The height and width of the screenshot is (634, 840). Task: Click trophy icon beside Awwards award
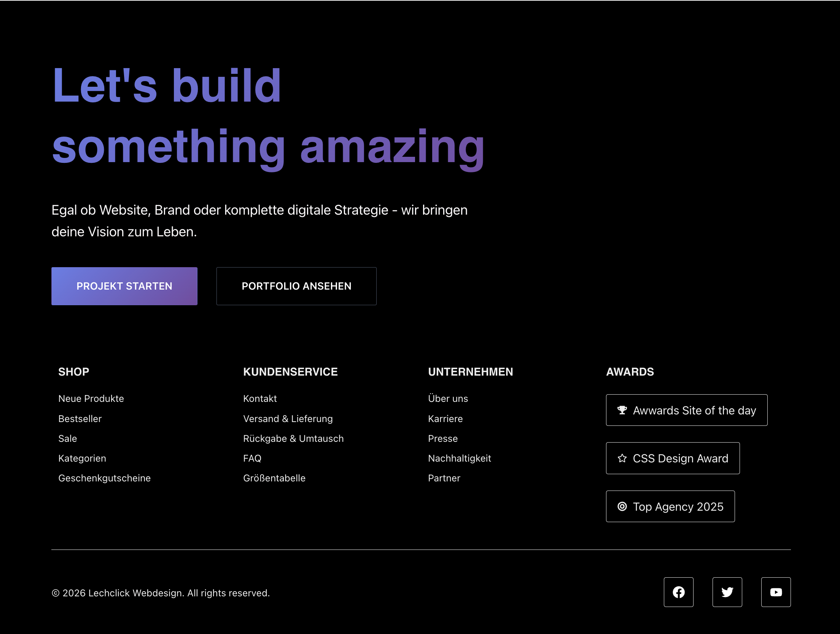tap(622, 410)
